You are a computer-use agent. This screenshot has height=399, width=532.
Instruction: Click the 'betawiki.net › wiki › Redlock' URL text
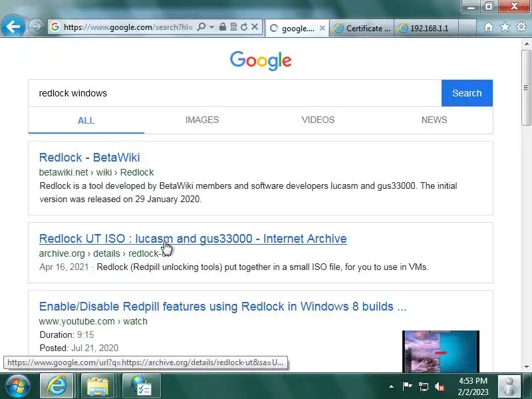pyautogui.click(x=96, y=172)
